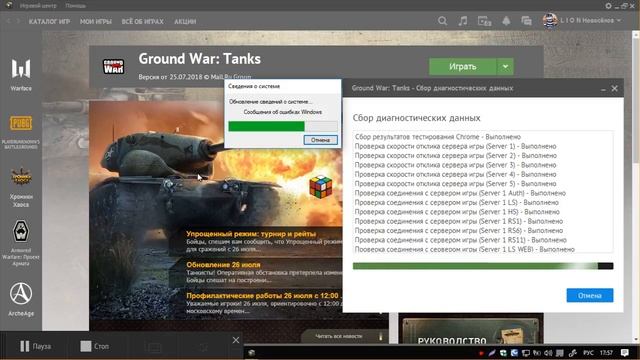The height and width of the screenshot is (360, 640).
Task: Select the Chrome test results log line
Action: point(438,137)
